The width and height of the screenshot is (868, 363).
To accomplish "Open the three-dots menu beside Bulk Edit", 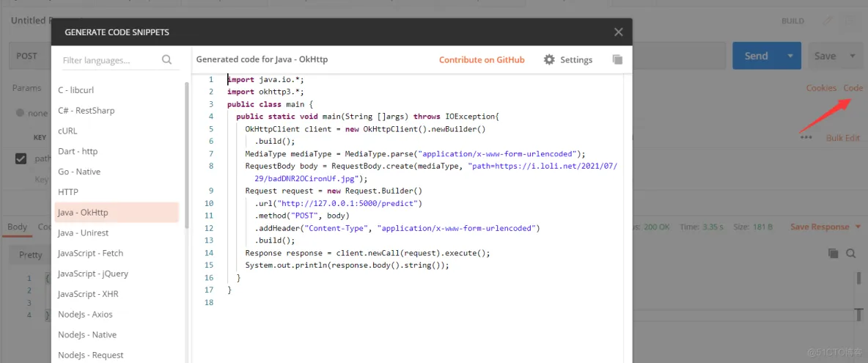I will (806, 137).
